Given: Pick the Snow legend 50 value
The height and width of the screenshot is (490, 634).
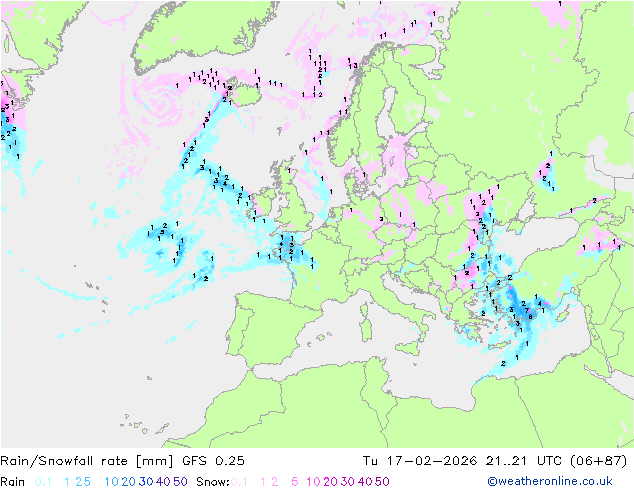Looking at the screenshot, I should 382,482.
